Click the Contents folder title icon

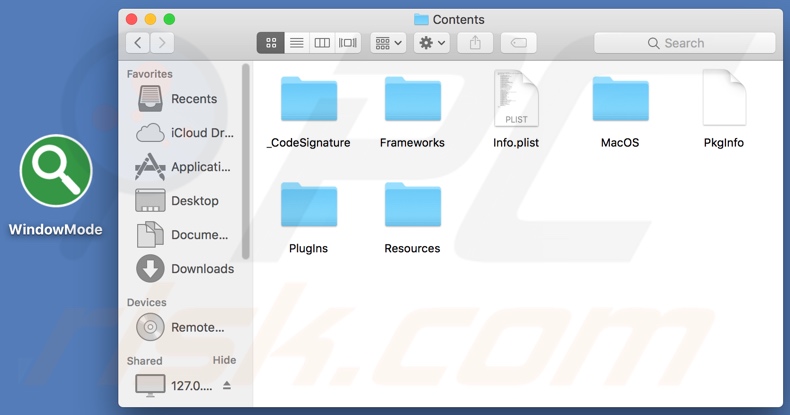point(421,20)
